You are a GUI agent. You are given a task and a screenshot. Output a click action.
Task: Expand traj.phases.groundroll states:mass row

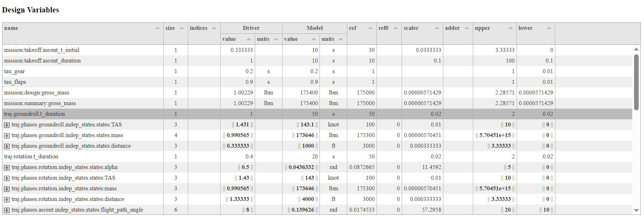click(x=7, y=136)
